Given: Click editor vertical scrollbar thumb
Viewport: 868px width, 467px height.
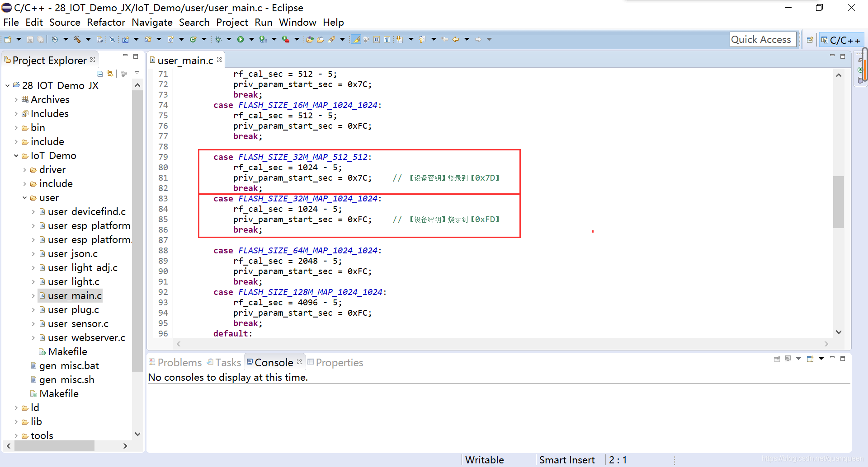Looking at the screenshot, I should pyautogui.click(x=839, y=202).
